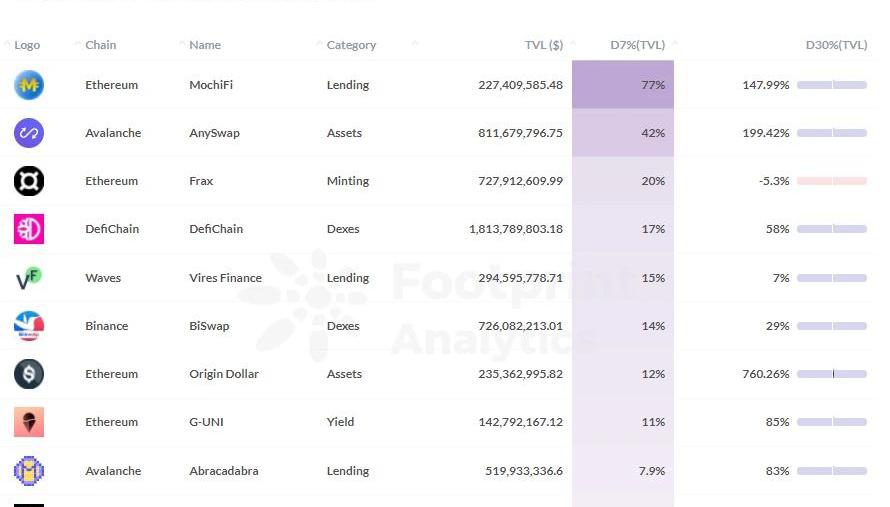Sort by the Category column header
890x507 pixels.
(x=351, y=45)
